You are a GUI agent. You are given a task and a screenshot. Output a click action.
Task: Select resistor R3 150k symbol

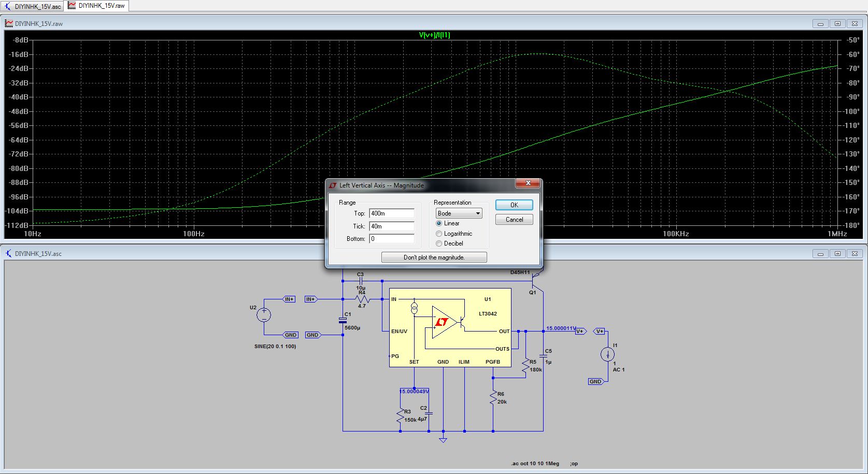[x=400, y=415]
